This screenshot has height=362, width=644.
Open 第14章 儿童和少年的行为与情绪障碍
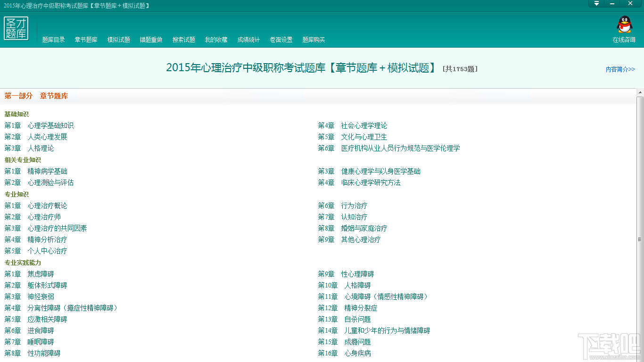click(374, 330)
